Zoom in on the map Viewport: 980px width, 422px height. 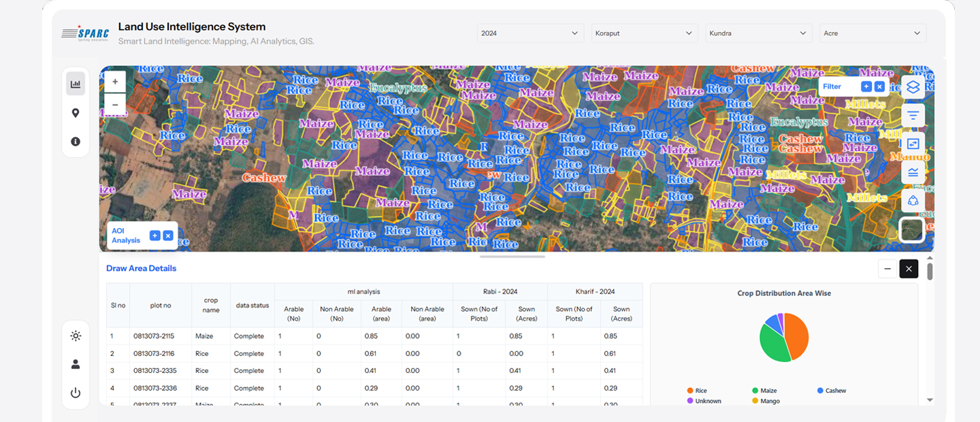pyautogui.click(x=115, y=82)
